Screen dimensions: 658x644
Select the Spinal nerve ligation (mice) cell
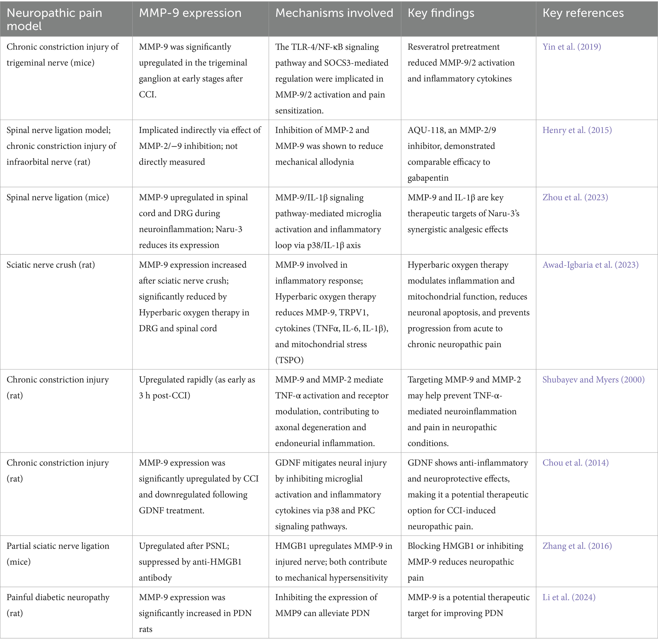click(x=58, y=197)
